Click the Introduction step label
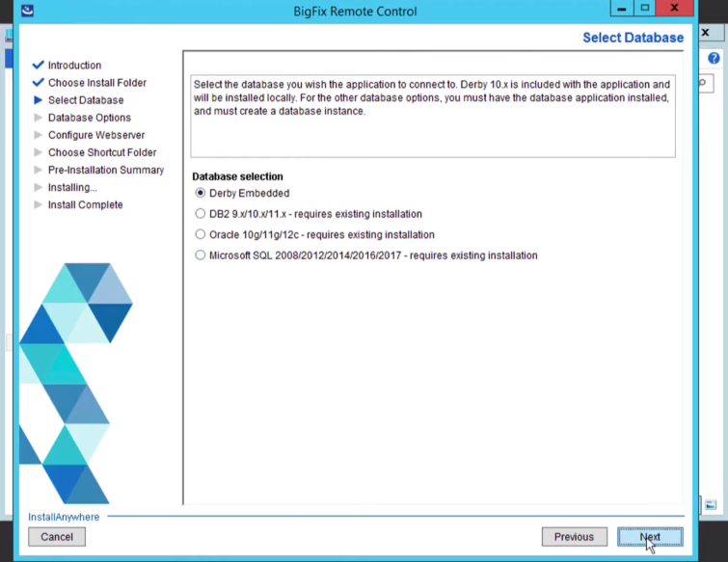The width and height of the screenshot is (728, 562). [x=75, y=65]
